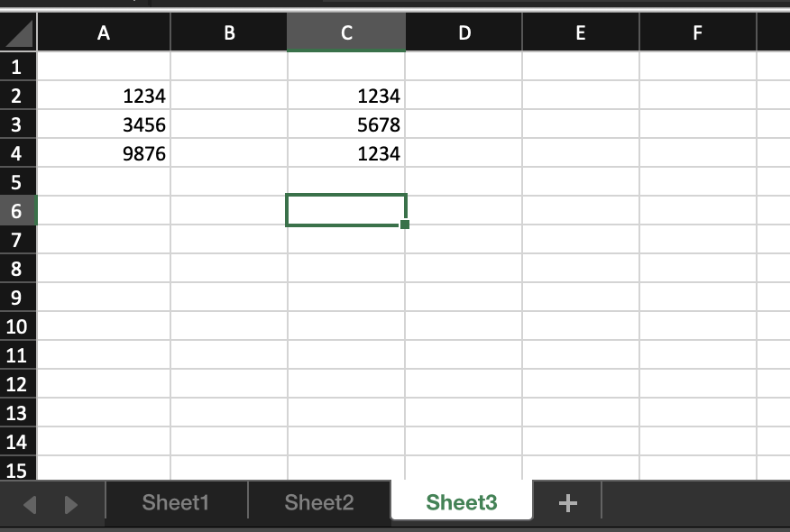This screenshot has width=790, height=532.
Task: Click empty cell A1
Action: point(104,67)
